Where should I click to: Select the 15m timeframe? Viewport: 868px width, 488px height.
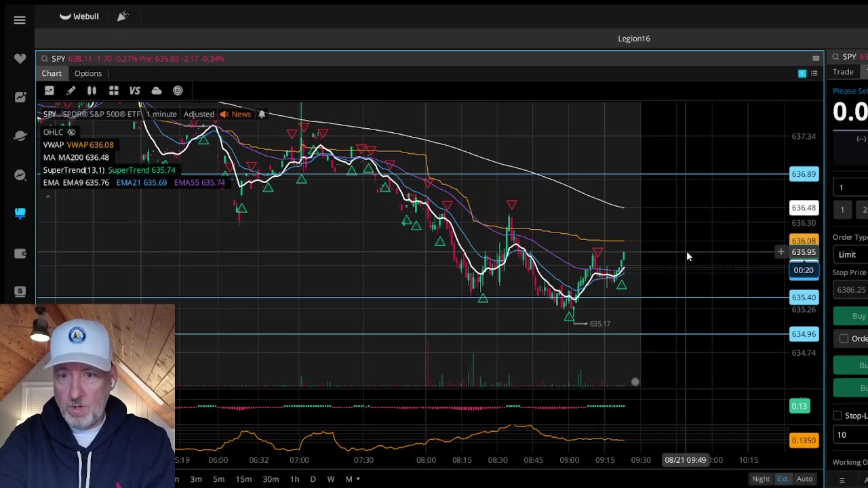tap(243, 479)
